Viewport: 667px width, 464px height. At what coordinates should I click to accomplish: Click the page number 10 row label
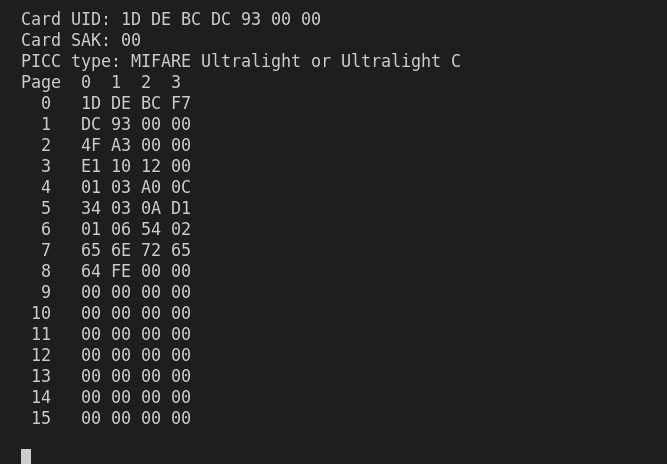point(41,313)
